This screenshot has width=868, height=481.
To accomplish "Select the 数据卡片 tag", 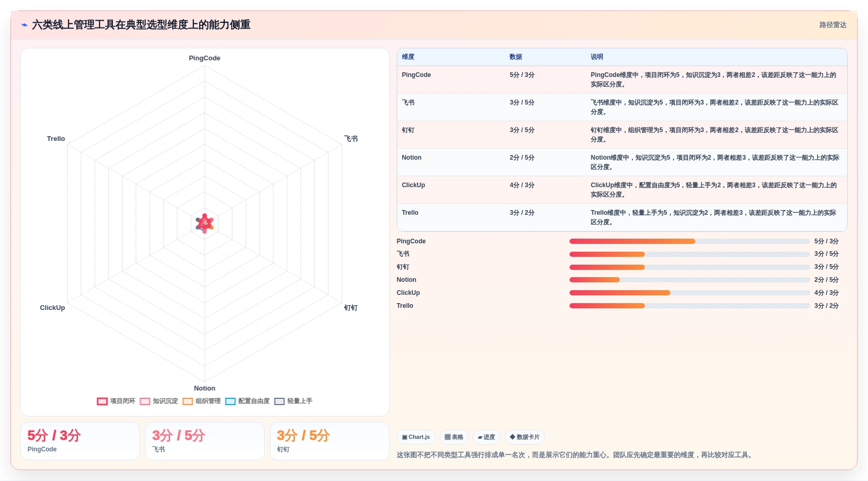I will 525,437.
